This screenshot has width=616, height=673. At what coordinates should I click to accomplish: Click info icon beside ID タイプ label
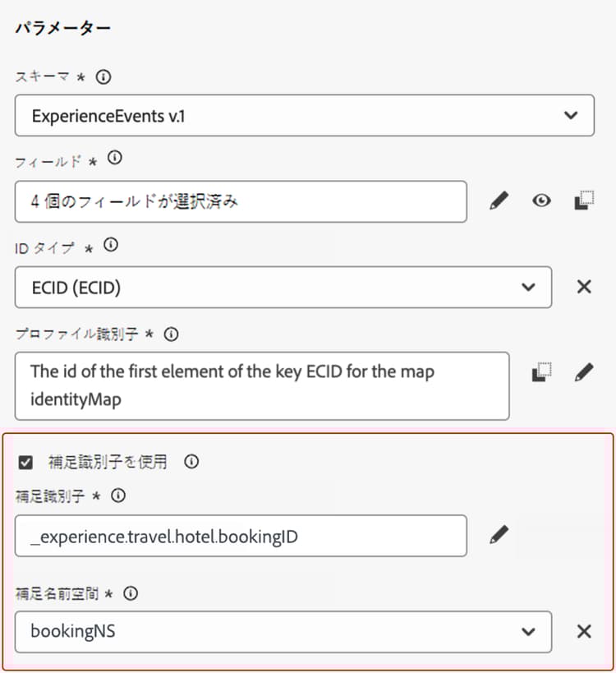click(111, 245)
